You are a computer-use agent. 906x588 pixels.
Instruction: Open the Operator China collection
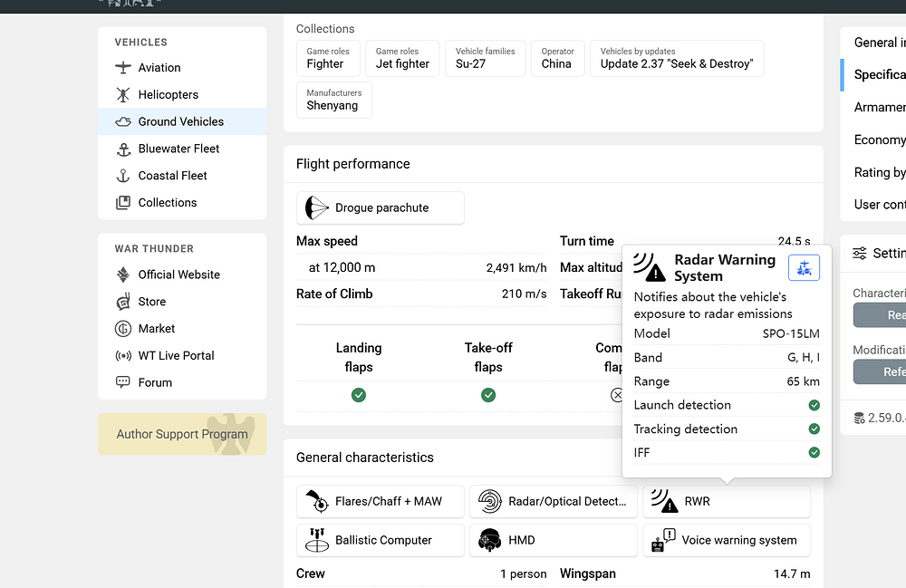pos(557,58)
